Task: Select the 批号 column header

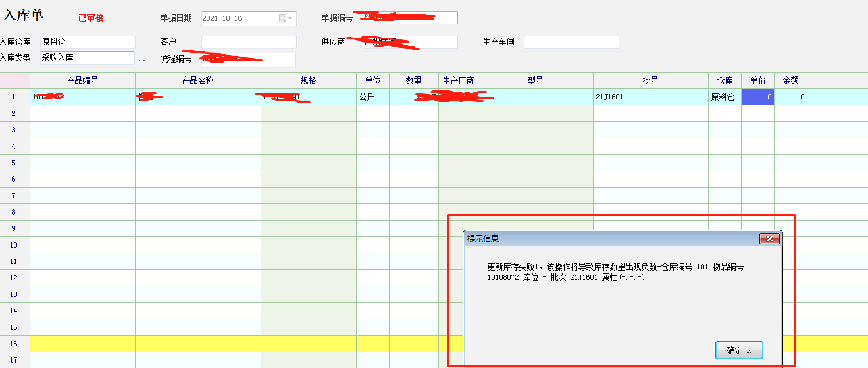Action: [650, 80]
